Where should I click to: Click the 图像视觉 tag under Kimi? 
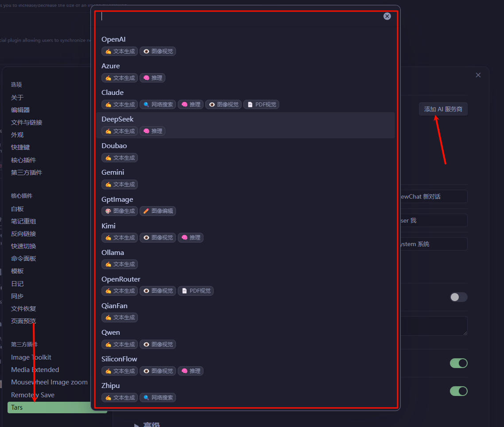click(158, 238)
